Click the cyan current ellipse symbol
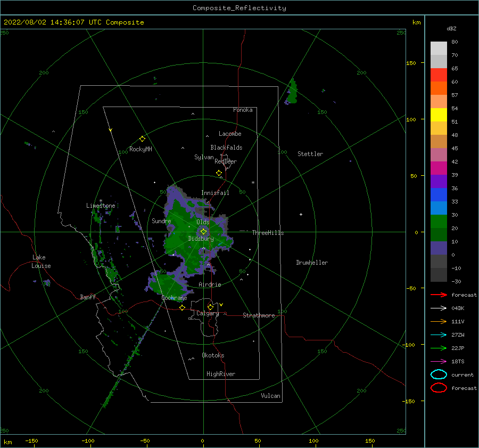 click(439, 374)
